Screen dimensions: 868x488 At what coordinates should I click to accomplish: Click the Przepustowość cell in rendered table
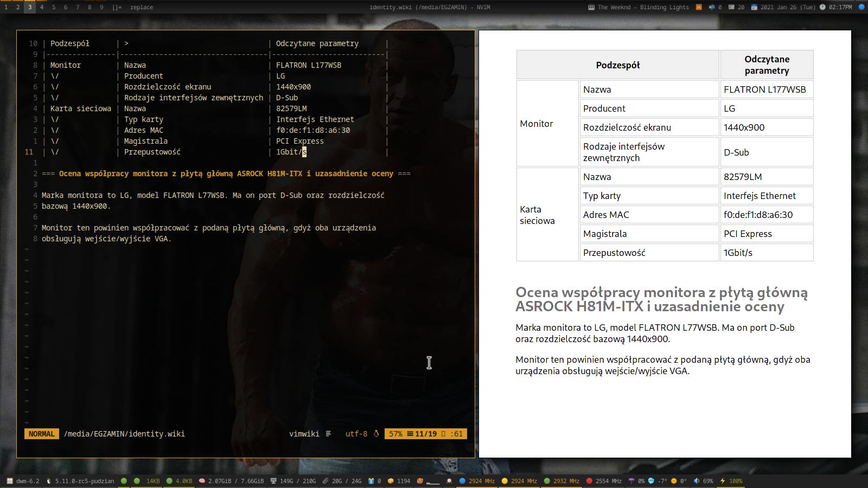(x=614, y=253)
